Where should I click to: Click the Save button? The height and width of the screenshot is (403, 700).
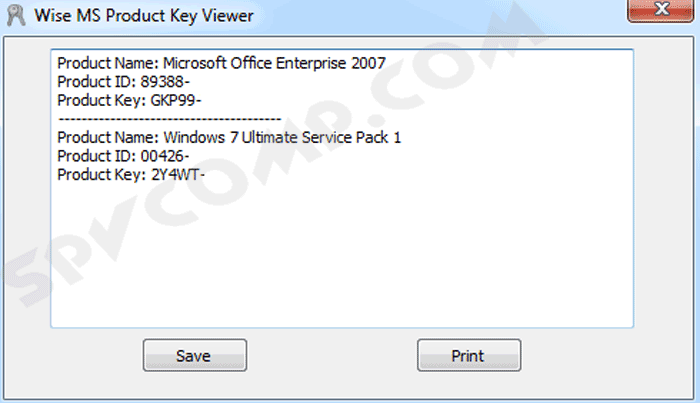(195, 355)
